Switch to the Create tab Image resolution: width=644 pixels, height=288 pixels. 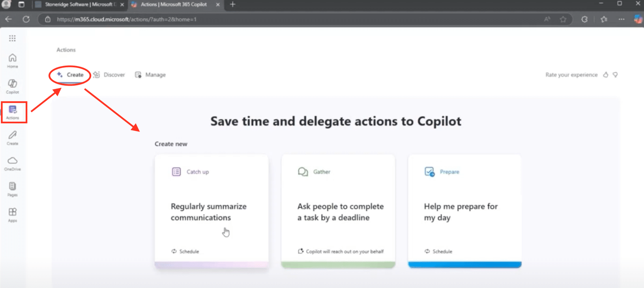(x=70, y=75)
